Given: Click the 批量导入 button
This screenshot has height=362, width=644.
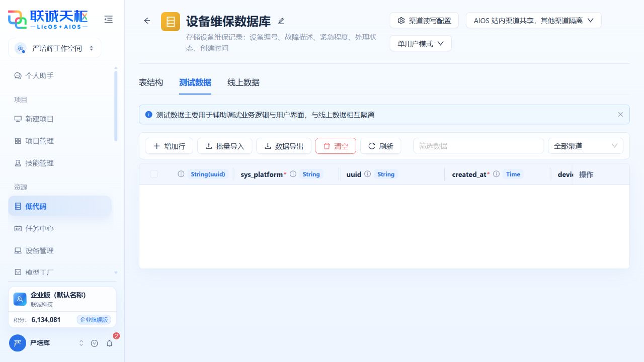Looking at the screenshot, I should (225, 146).
